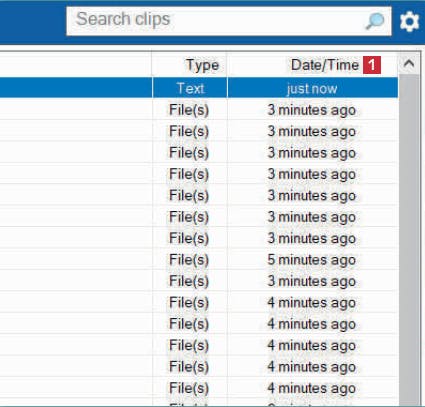Viewport: 425px width, 407px height.
Task: Click the '5 minutes ago' date cell
Action: click(x=312, y=259)
